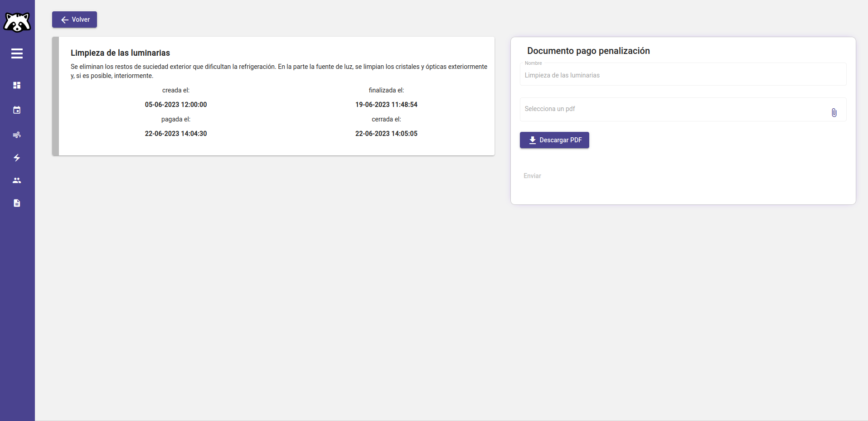The image size is (868, 421).
Task: Click the 'pagada el:' label
Action: point(176,119)
